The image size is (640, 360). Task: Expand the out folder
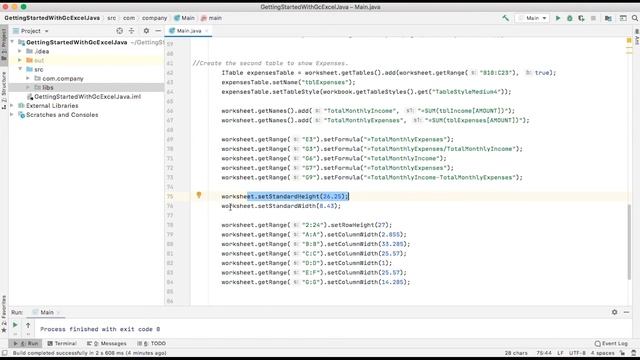pyautogui.click(x=20, y=60)
